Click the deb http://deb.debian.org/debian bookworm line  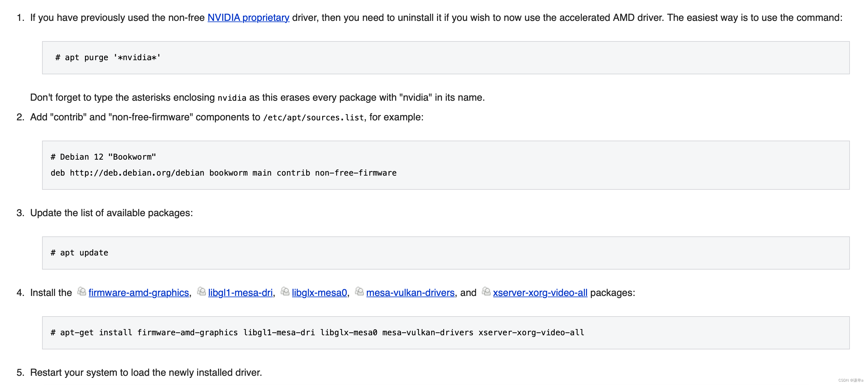[x=223, y=173]
